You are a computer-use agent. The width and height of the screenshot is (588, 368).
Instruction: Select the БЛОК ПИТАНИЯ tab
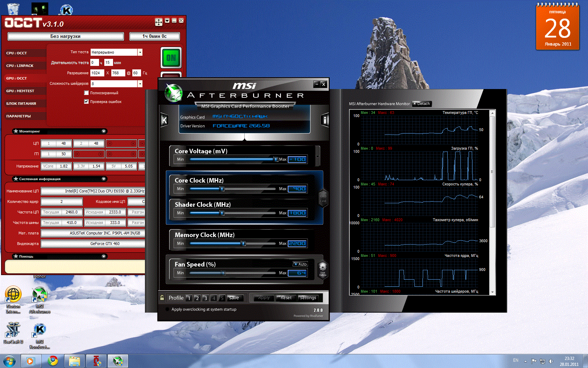coord(25,104)
